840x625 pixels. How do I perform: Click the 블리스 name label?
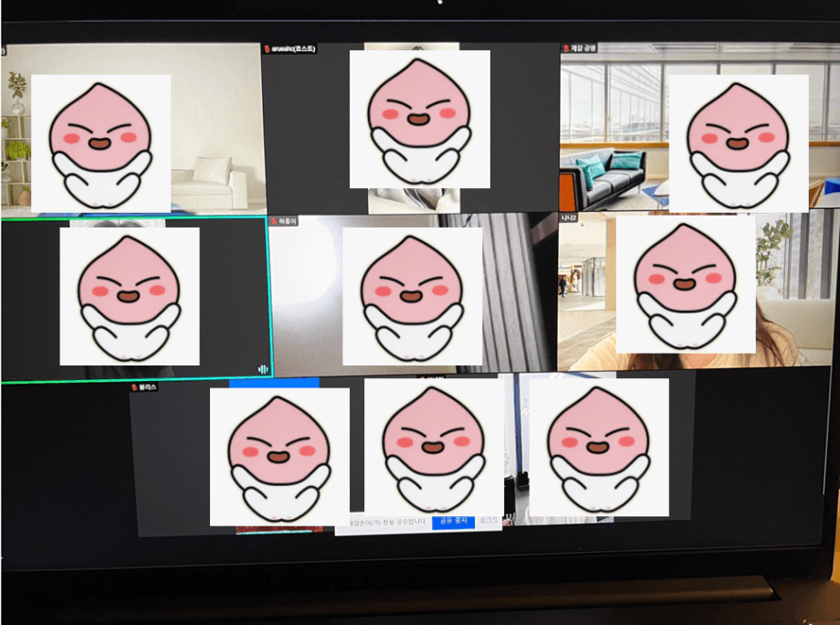tap(147, 387)
